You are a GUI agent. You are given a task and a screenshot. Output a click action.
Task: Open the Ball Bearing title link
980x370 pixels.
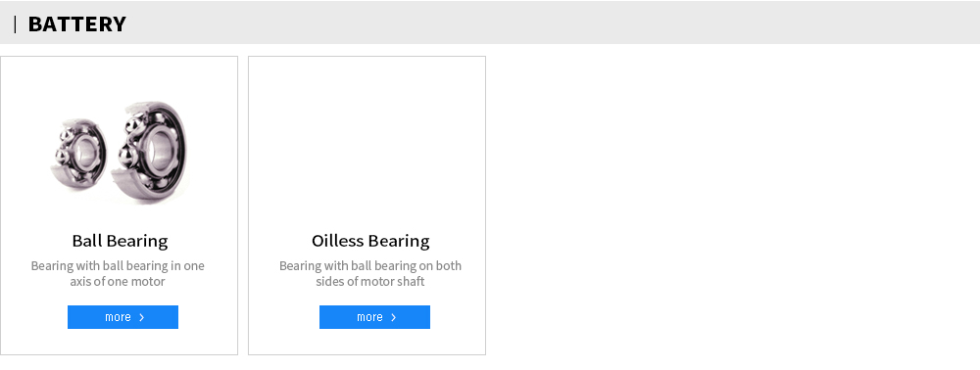[x=120, y=241]
